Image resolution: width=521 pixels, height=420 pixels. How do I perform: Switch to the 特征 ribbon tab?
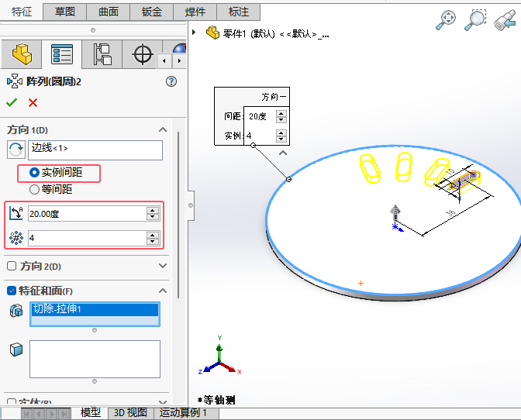click(22, 12)
